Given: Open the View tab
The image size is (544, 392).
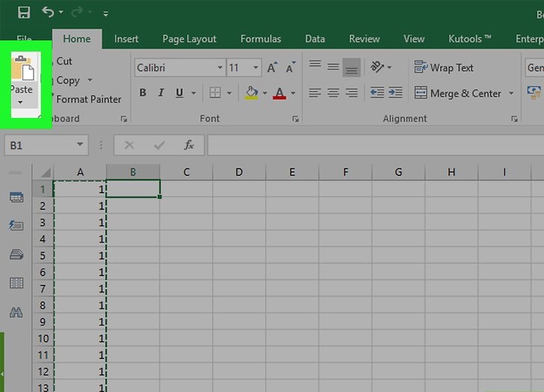Looking at the screenshot, I should click(414, 39).
